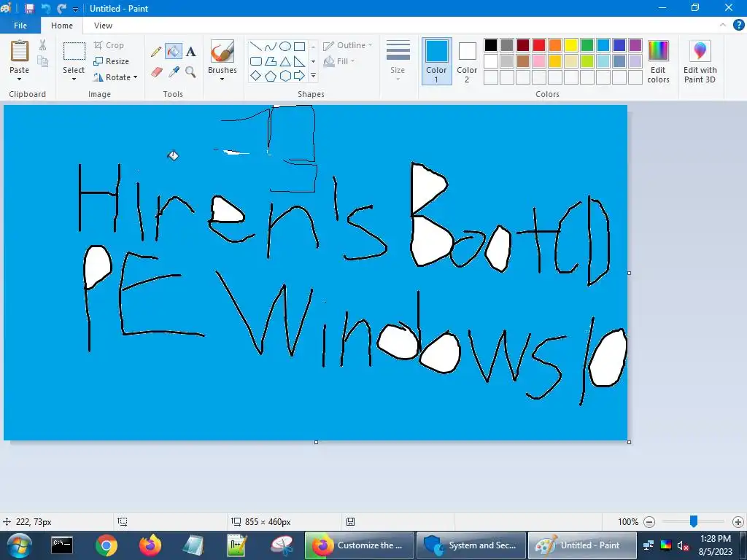Screen dimensions: 747x560
Task: Open Paint Help question mark
Action: point(738,26)
